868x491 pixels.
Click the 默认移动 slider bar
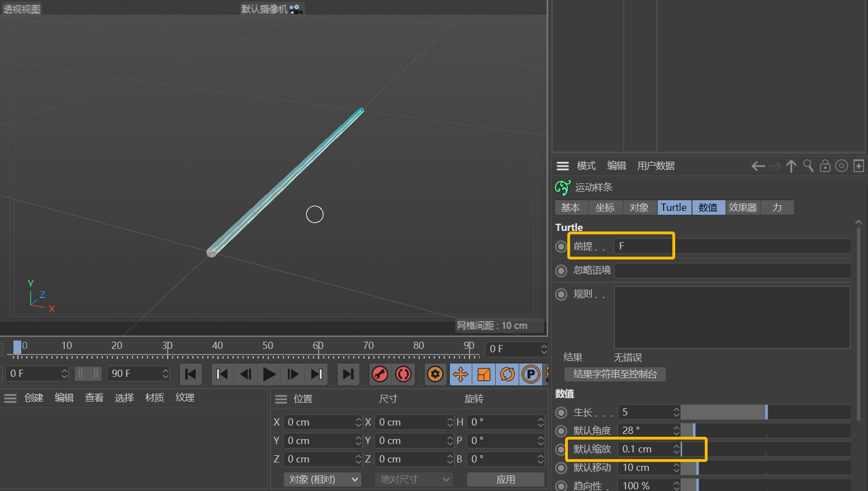point(766,468)
